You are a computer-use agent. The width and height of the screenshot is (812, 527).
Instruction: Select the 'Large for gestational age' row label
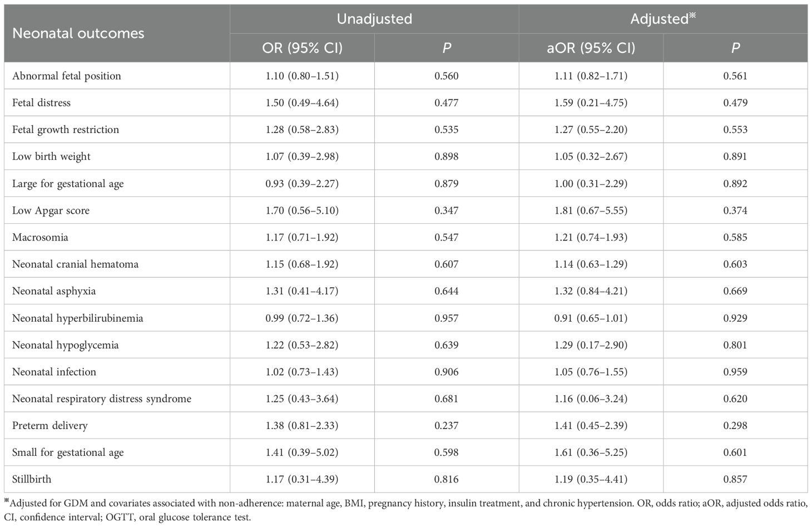click(68, 184)
